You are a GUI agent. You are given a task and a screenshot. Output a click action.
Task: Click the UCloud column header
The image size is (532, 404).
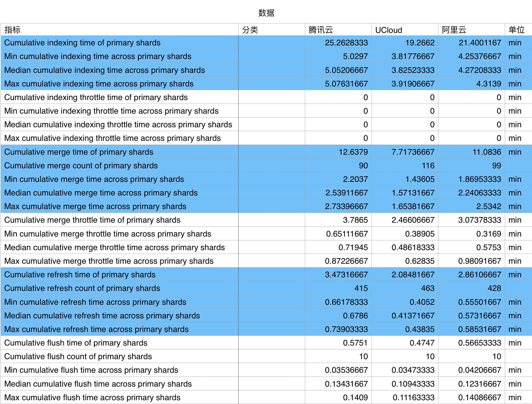point(405,30)
